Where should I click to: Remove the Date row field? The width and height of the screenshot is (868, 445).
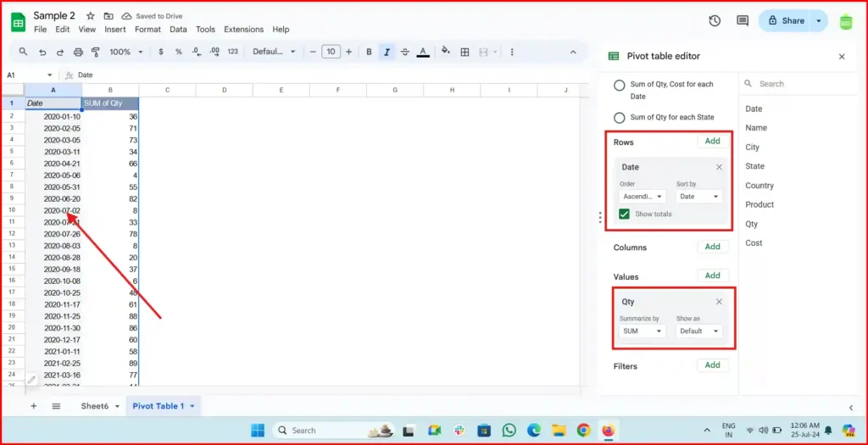[x=719, y=167]
